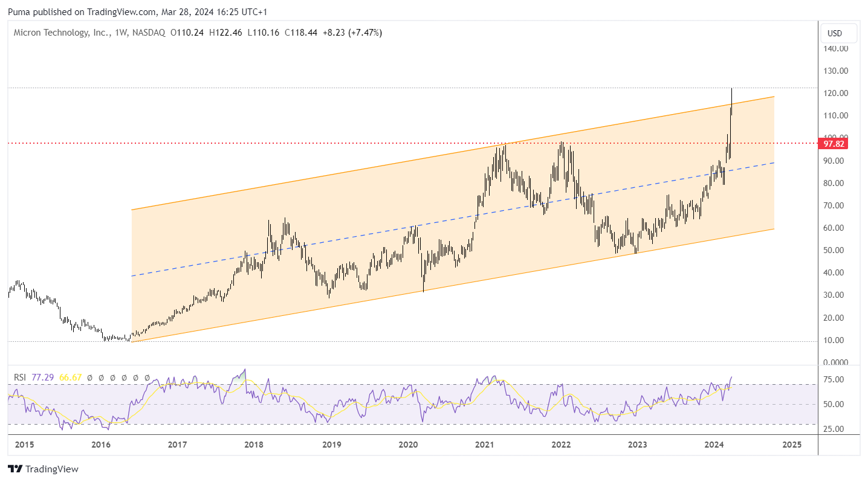Click the 2017 label on time axis
Viewport: 868px width, 482px height.
[177, 445]
